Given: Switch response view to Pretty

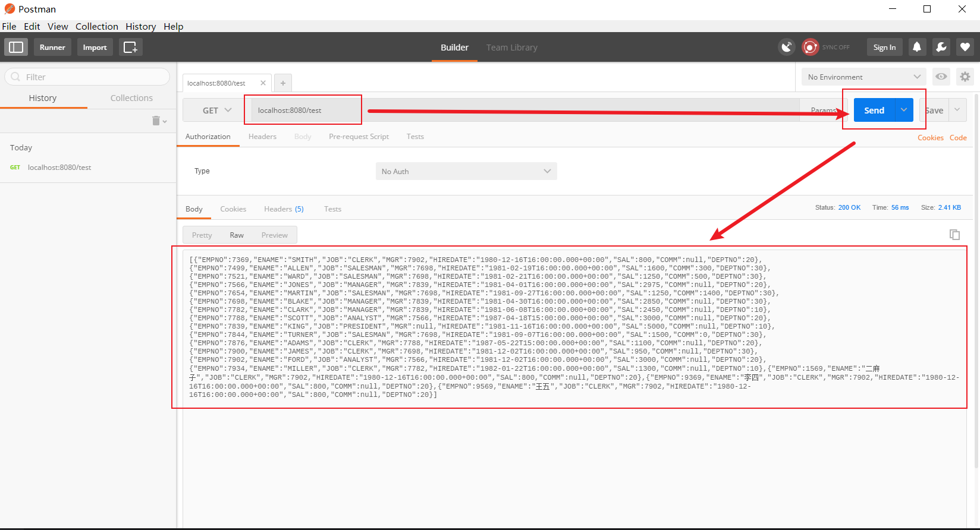Looking at the screenshot, I should pyautogui.click(x=202, y=235).
